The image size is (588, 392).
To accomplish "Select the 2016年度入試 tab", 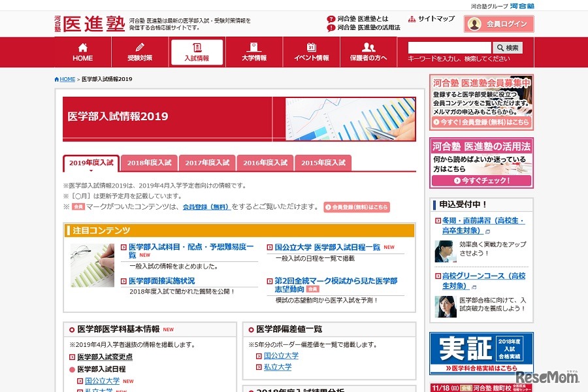I will [265, 161].
